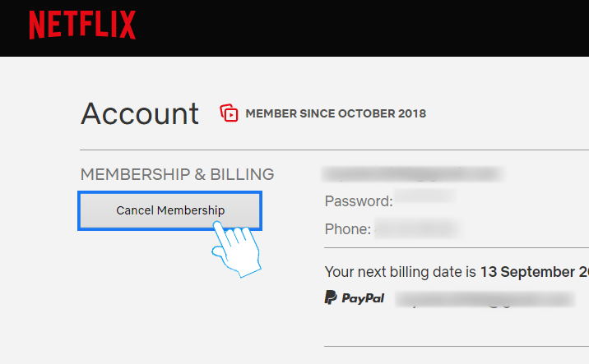Click the Membership & Billing section heading
Screen dimensions: 589x364
177,174
